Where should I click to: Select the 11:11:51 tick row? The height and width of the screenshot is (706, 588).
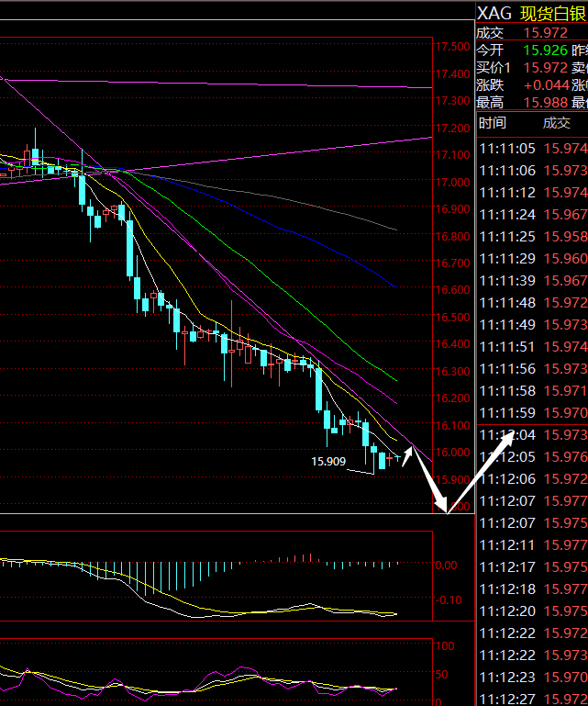532,347
